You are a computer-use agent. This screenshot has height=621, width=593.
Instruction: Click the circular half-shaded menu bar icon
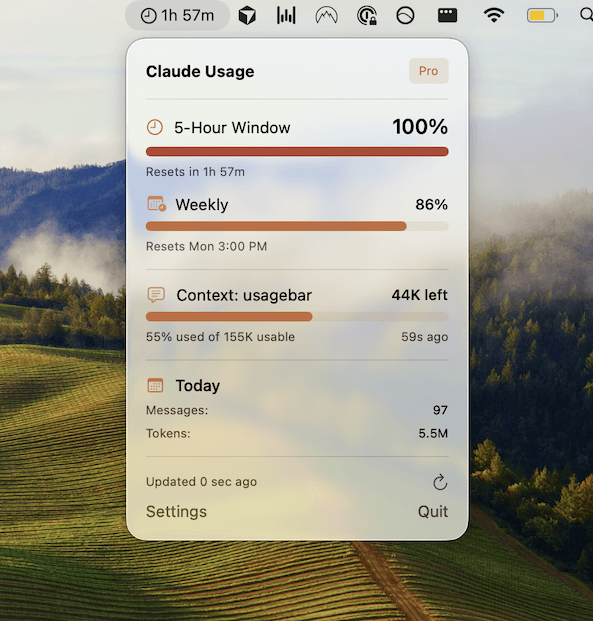pyautogui.click(x=405, y=16)
